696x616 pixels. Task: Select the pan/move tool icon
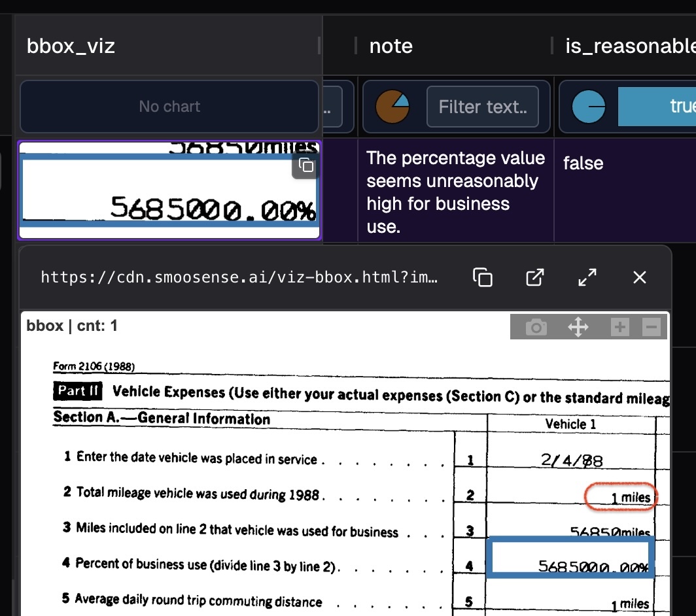tap(578, 327)
